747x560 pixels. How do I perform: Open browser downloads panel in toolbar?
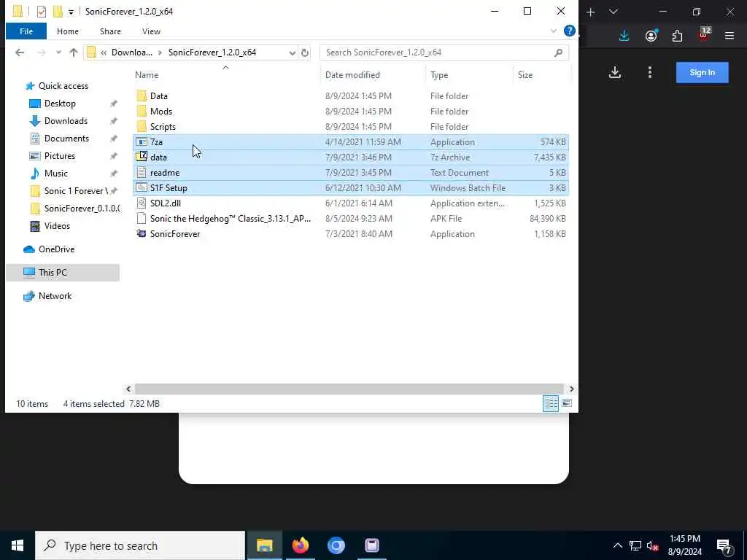(624, 36)
